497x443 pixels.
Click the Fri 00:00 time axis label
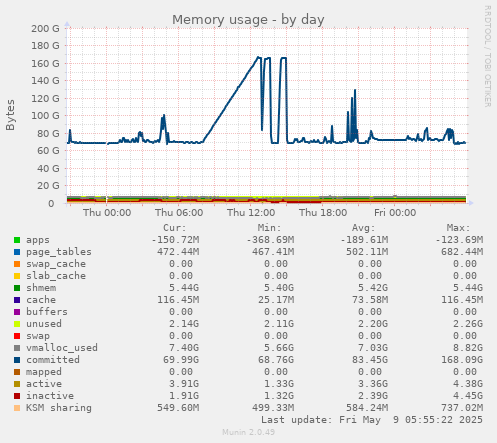point(395,213)
